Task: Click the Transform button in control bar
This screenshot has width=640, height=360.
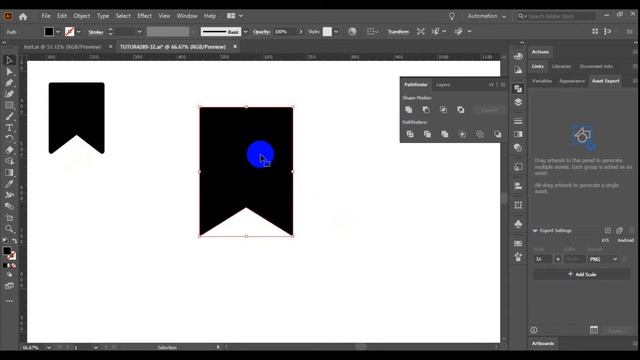Action: tap(398, 31)
